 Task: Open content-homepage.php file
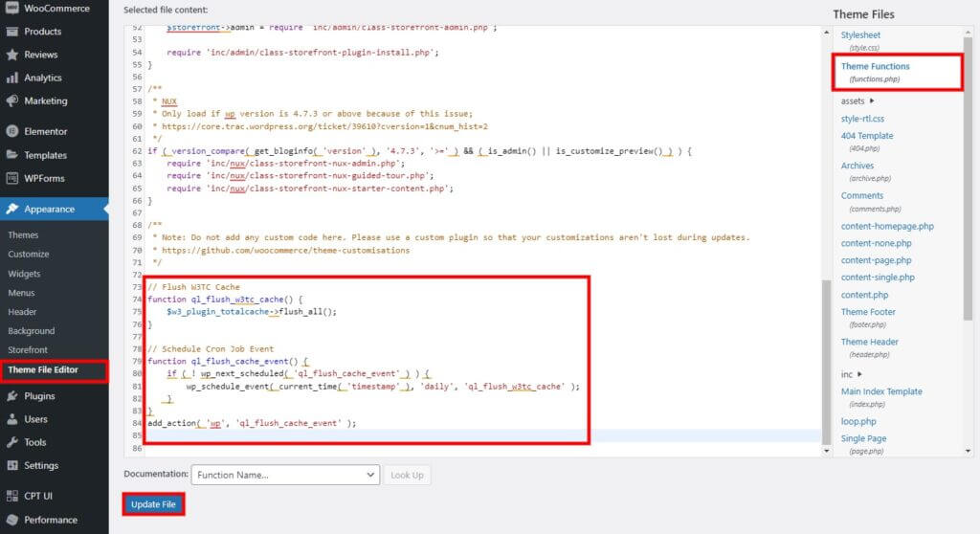pos(887,226)
